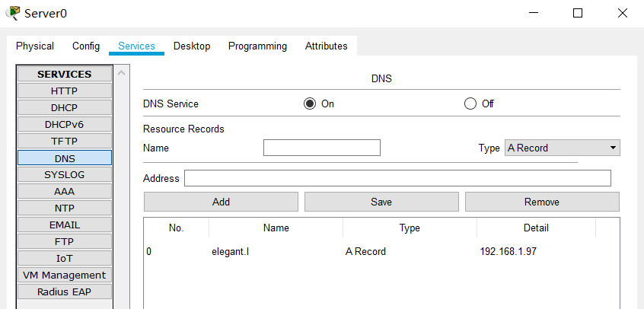Select the Attributes tab
Viewport: 644px width, 309px height.
point(326,46)
